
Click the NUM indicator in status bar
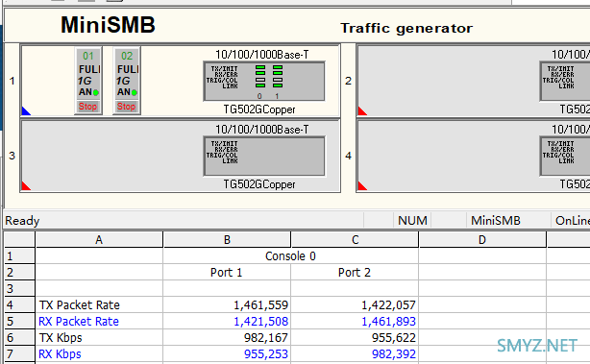pyautogui.click(x=412, y=220)
